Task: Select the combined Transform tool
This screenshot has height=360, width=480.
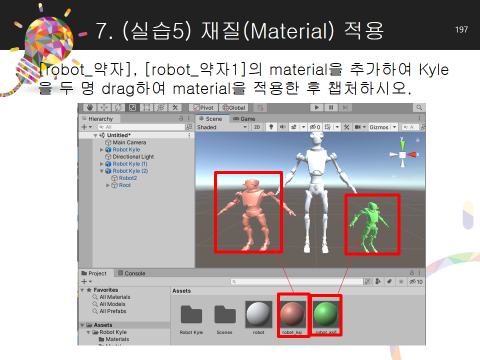Action: [x=161, y=108]
